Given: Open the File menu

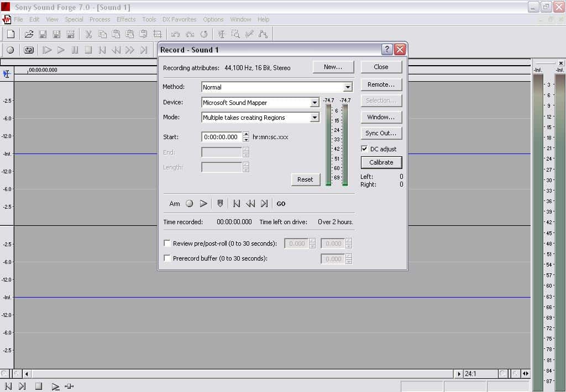Looking at the screenshot, I should pyautogui.click(x=18, y=19).
